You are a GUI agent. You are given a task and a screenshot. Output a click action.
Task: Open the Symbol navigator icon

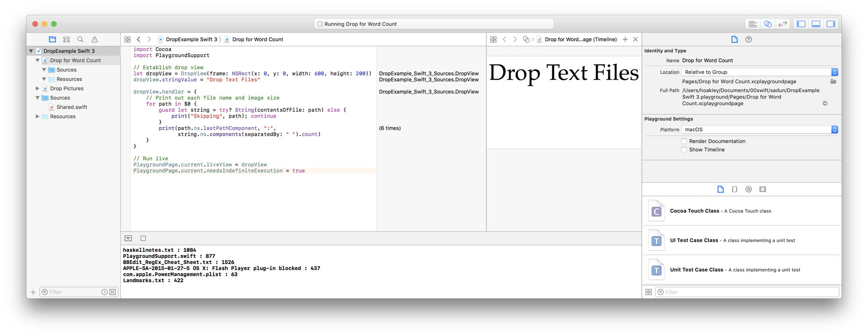click(x=66, y=39)
